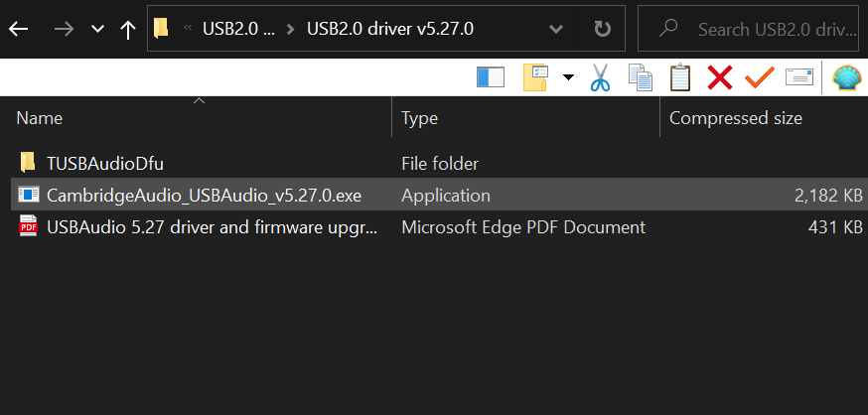Sort by the Type column header
Image resolution: width=868 pixels, height=415 pixels.
coord(420,118)
